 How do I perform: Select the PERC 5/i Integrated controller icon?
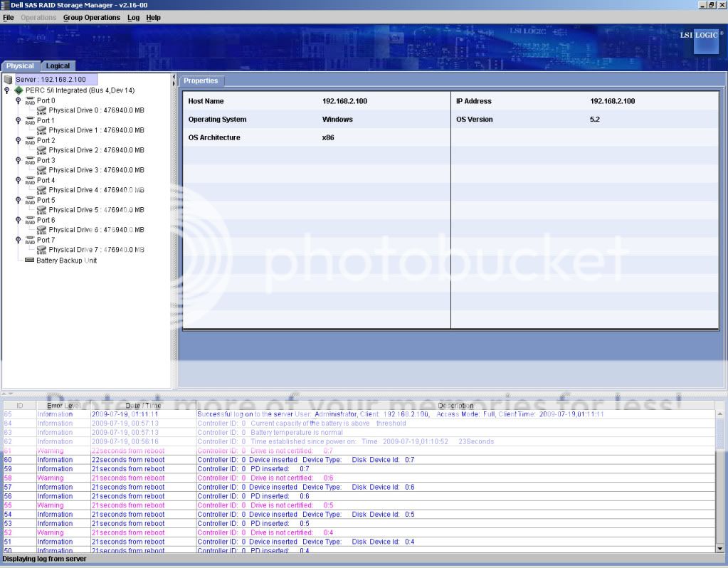pyautogui.click(x=19, y=90)
